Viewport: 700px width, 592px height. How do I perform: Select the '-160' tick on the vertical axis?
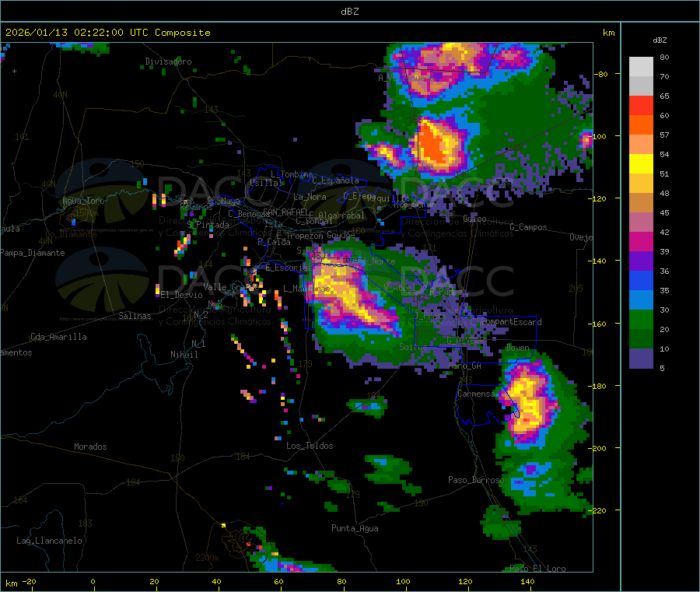[598, 324]
